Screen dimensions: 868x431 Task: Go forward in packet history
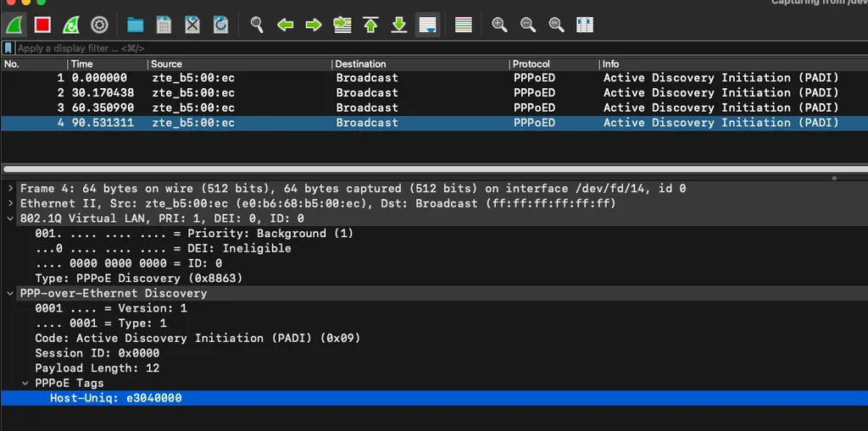(x=314, y=25)
